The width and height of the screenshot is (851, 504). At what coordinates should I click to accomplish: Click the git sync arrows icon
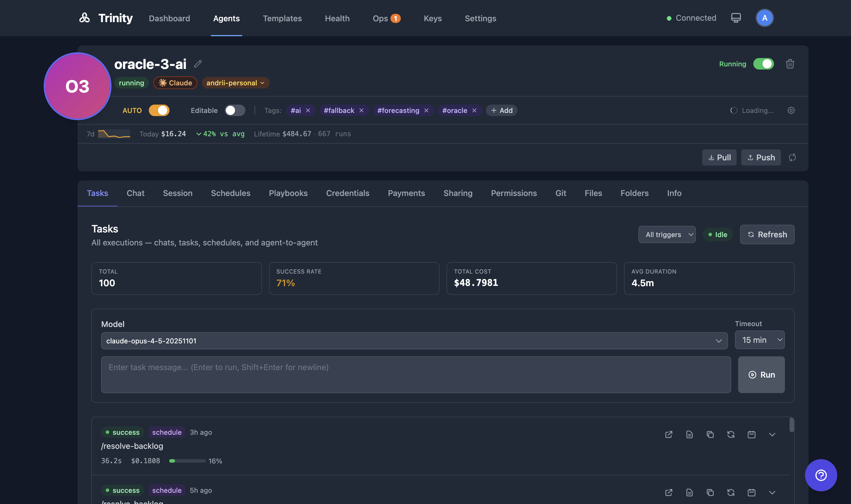792,157
